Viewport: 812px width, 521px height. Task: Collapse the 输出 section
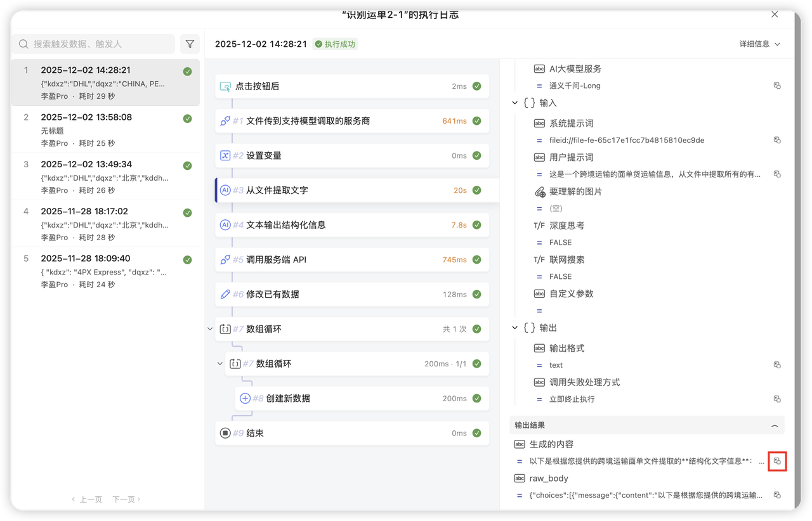click(515, 328)
